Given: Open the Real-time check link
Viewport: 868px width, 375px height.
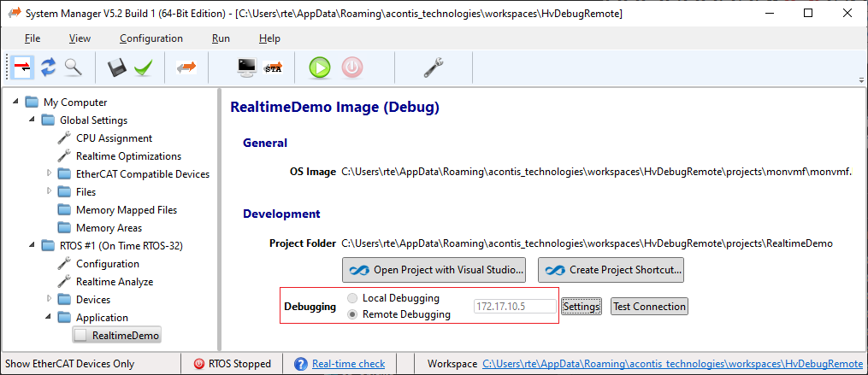Looking at the screenshot, I should [x=348, y=364].
